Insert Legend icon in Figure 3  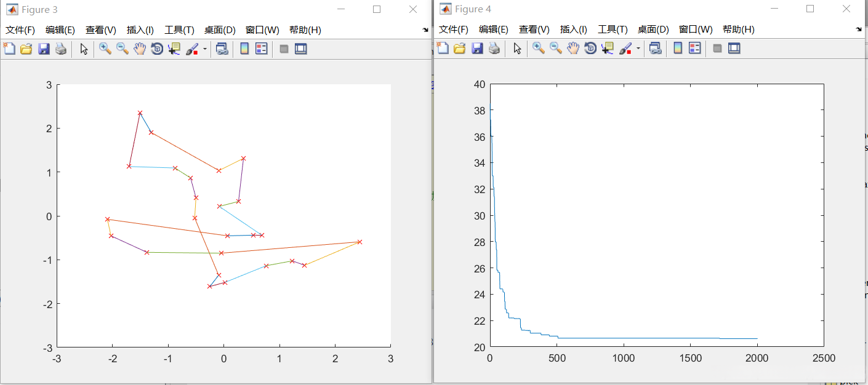point(262,49)
